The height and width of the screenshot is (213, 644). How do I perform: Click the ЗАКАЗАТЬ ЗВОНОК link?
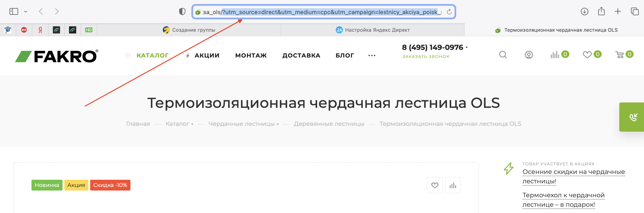[426, 57]
